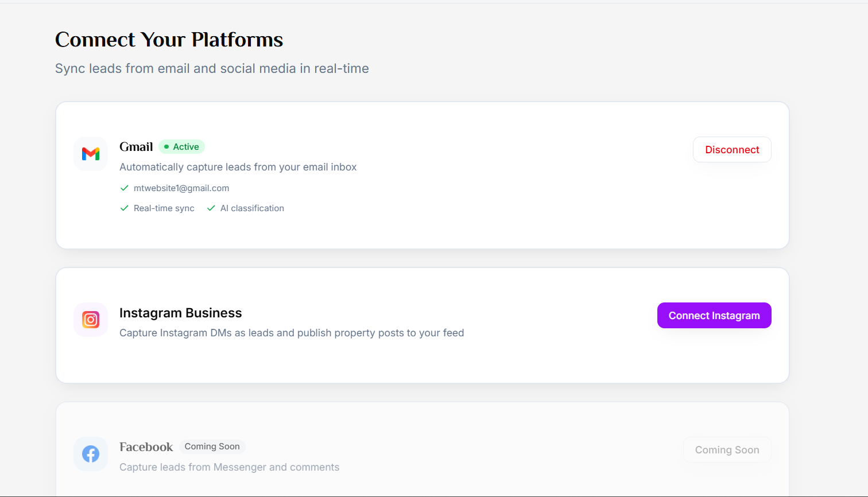The height and width of the screenshot is (497, 868).
Task: Click the Facebook platform title
Action: pos(146,447)
